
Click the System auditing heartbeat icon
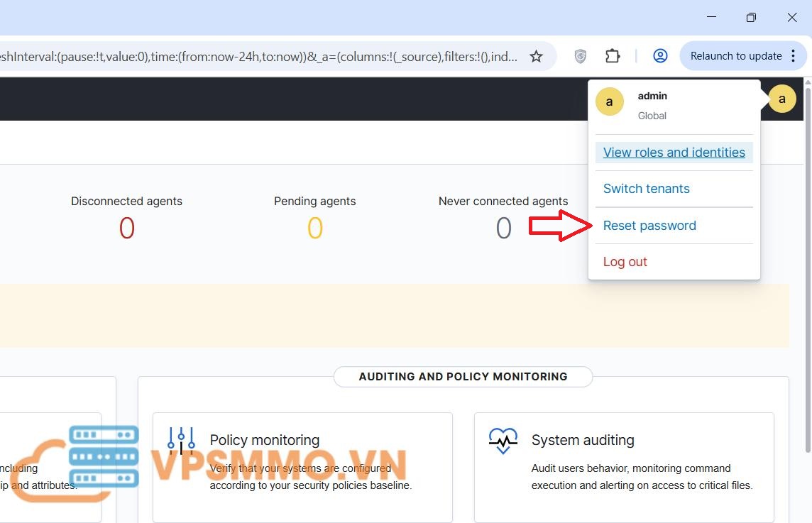click(503, 441)
